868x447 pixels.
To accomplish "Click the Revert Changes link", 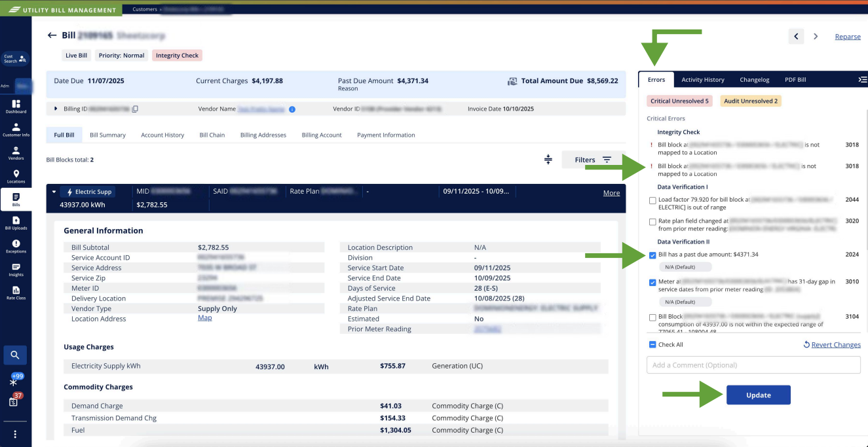I will (x=832, y=344).
